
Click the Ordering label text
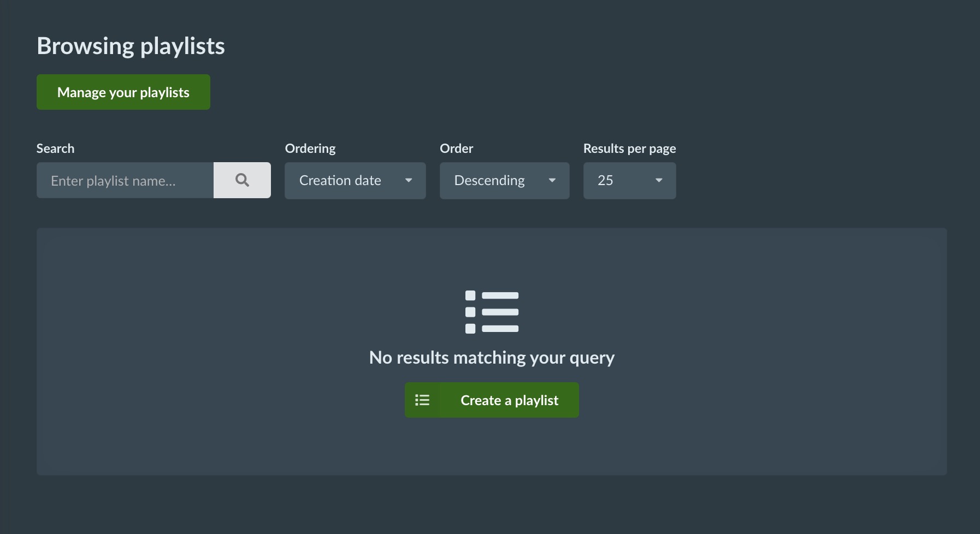coord(310,149)
